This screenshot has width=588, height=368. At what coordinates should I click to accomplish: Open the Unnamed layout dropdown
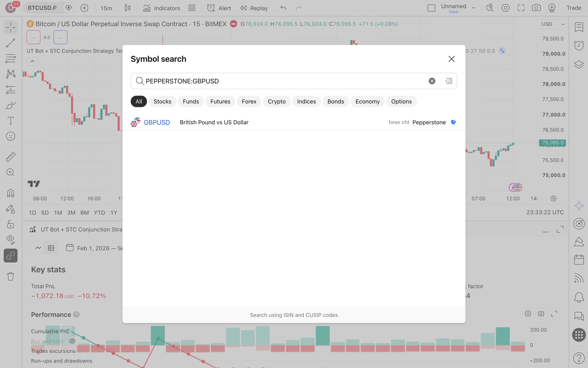coord(473,8)
